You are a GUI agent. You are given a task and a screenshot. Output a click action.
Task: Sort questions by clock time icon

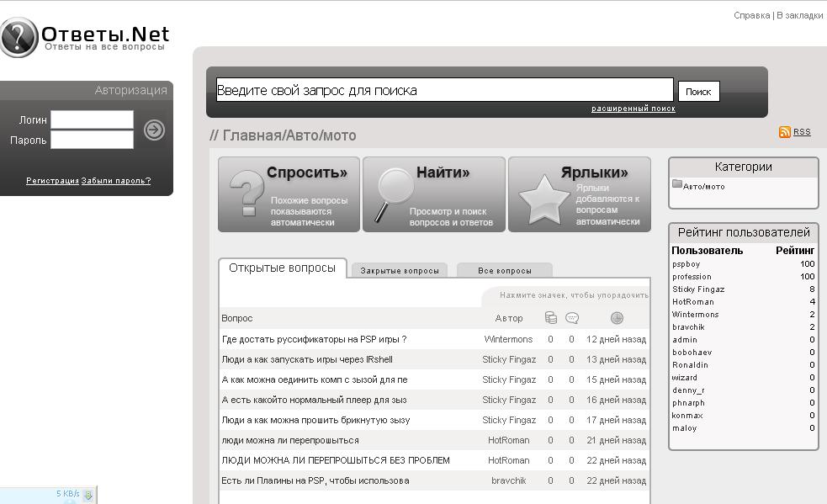pyautogui.click(x=617, y=318)
